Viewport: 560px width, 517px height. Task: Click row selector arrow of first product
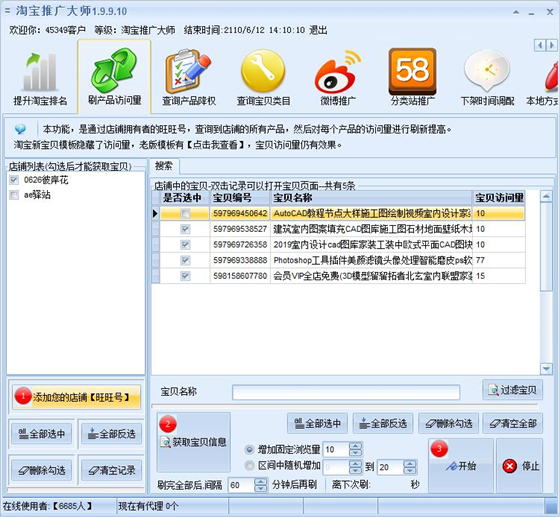(x=155, y=214)
